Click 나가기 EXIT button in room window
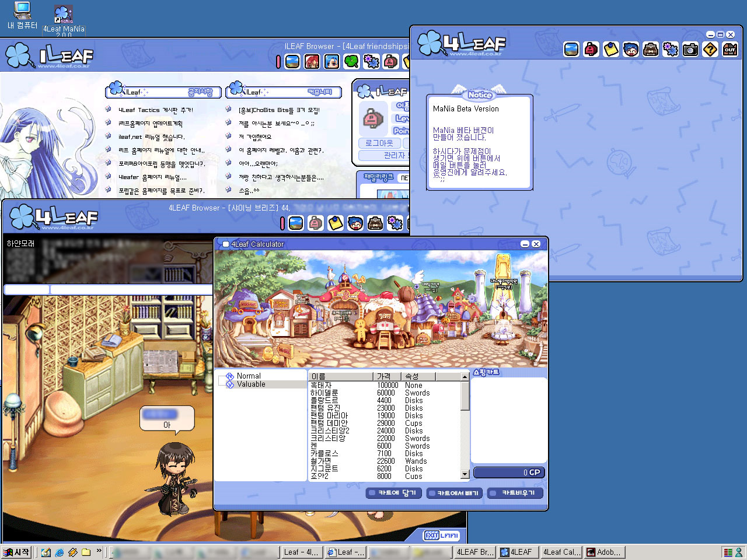 click(442, 535)
